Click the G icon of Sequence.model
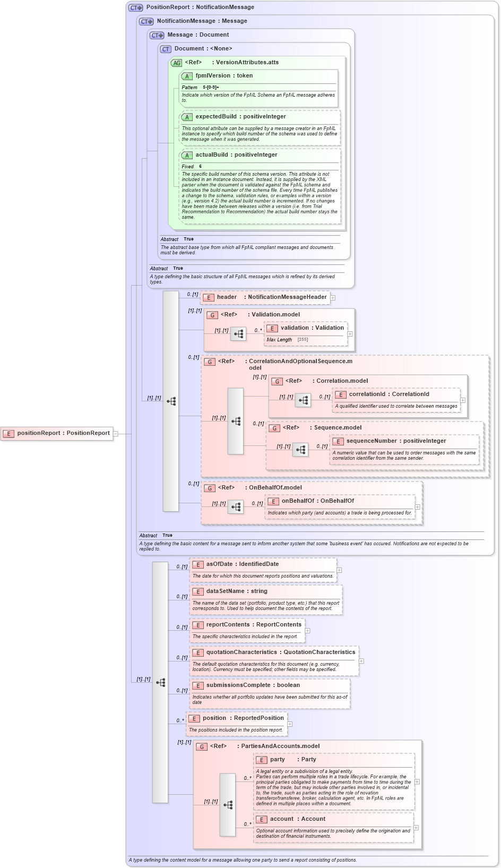The width and height of the screenshot is (501, 868). [x=274, y=428]
